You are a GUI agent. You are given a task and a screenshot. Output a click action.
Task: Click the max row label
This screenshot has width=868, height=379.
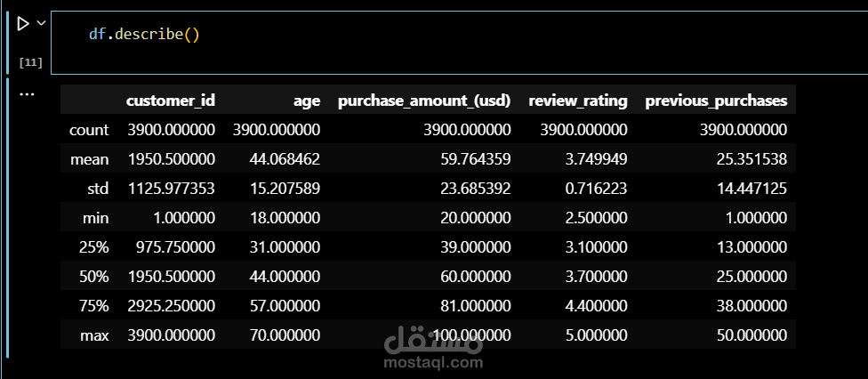[95, 335]
